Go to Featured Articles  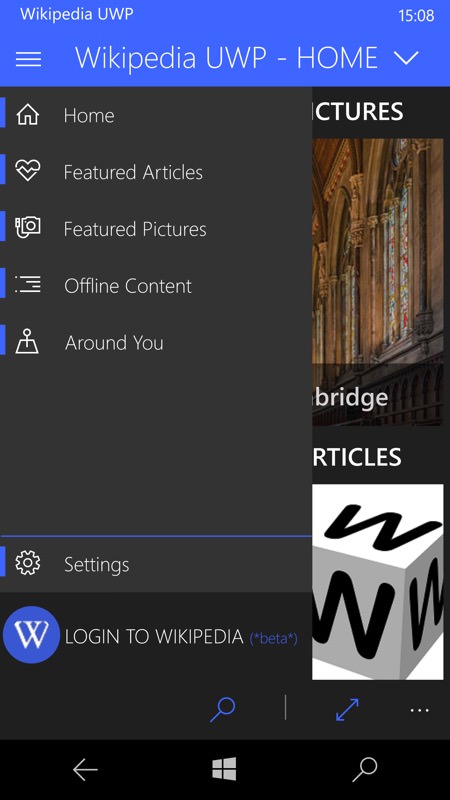coord(156,172)
